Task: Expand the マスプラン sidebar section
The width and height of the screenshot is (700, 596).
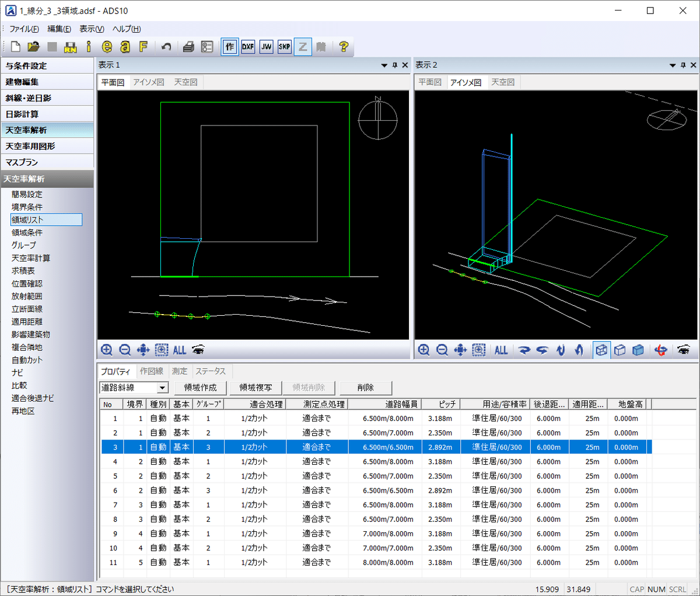Action: 47,162
